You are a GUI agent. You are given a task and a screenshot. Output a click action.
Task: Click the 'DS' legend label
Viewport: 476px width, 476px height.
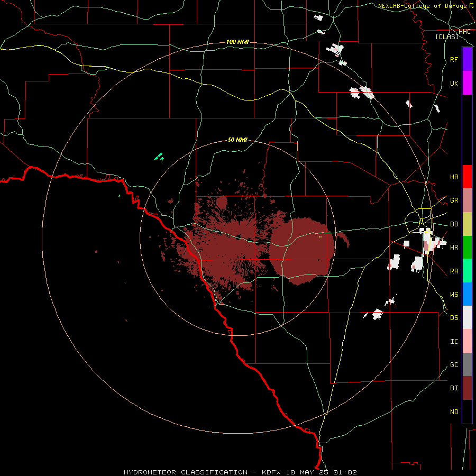(x=454, y=317)
